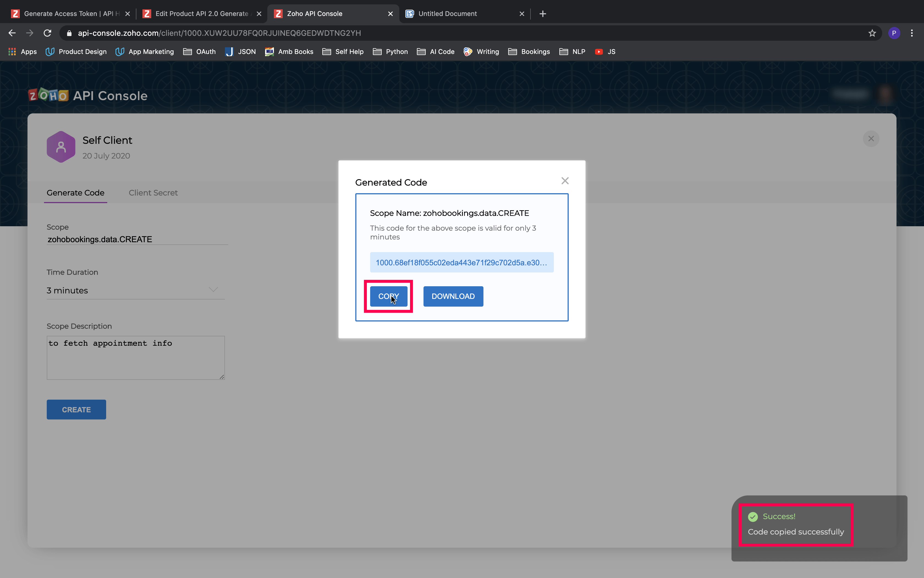
Task: Open the Apps bookmarks shortcut
Action: pos(23,52)
